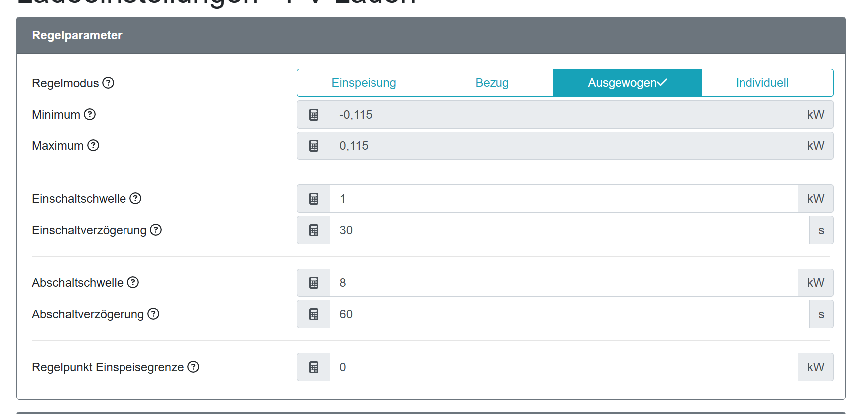The width and height of the screenshot is (868, 414).
Task: Click kW unit of Einschaltschwelle row
Action: point(816,199)
